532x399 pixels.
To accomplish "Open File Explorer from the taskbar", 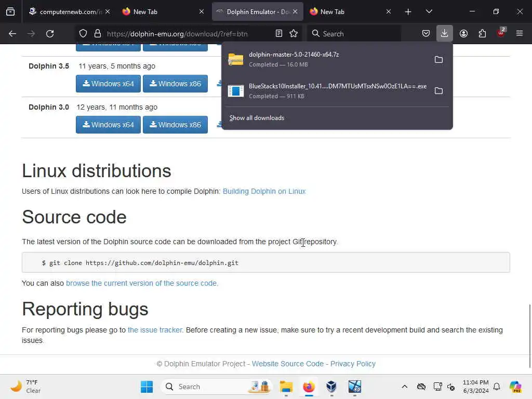I will click(x=286, y=387).
